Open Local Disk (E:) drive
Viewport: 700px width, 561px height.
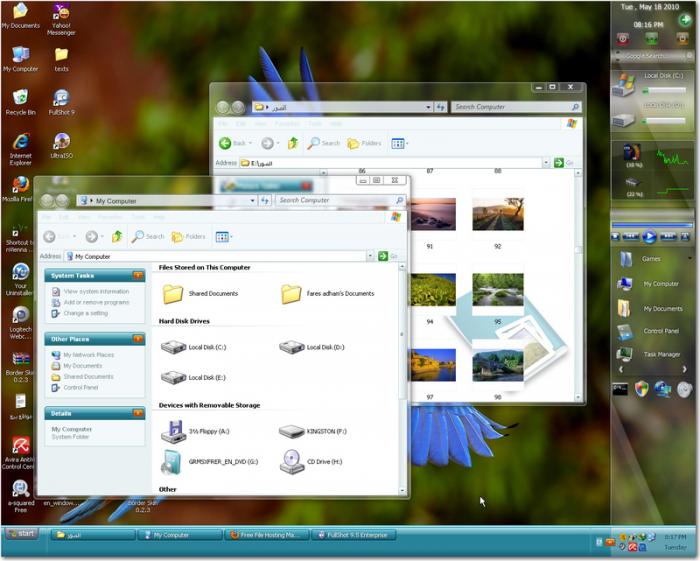(x=174, y=378)
